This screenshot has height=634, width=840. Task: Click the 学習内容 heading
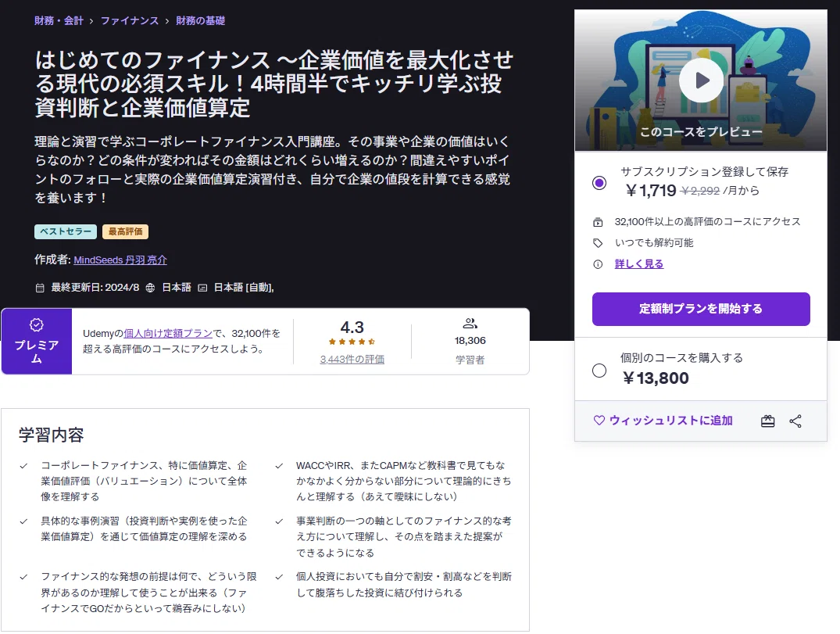click(x=52, y=435)
